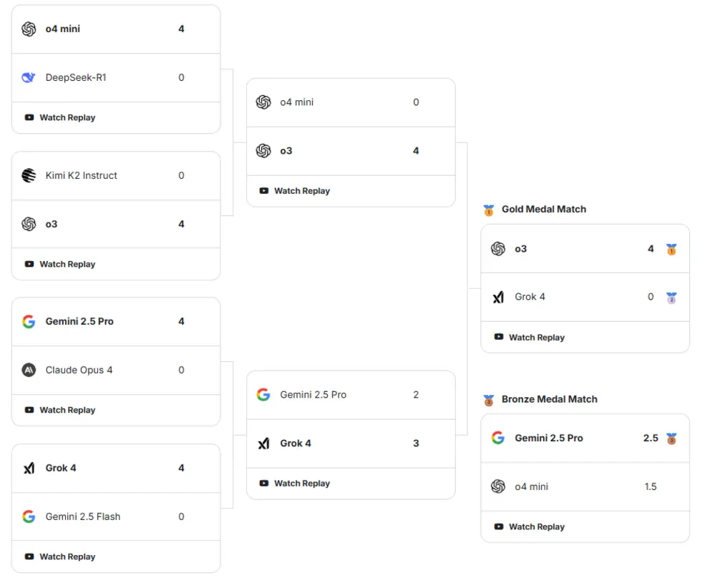Click the Grok 4 logo in the Gold Medal Match
Image resolution: width=705 pixels, height=588 pixels.
point(498,297)
